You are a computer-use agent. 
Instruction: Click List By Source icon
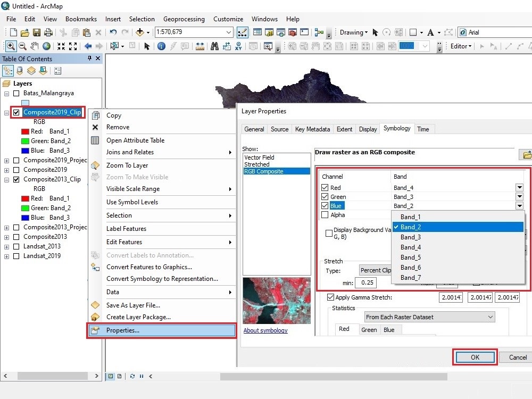click(20, 71)
